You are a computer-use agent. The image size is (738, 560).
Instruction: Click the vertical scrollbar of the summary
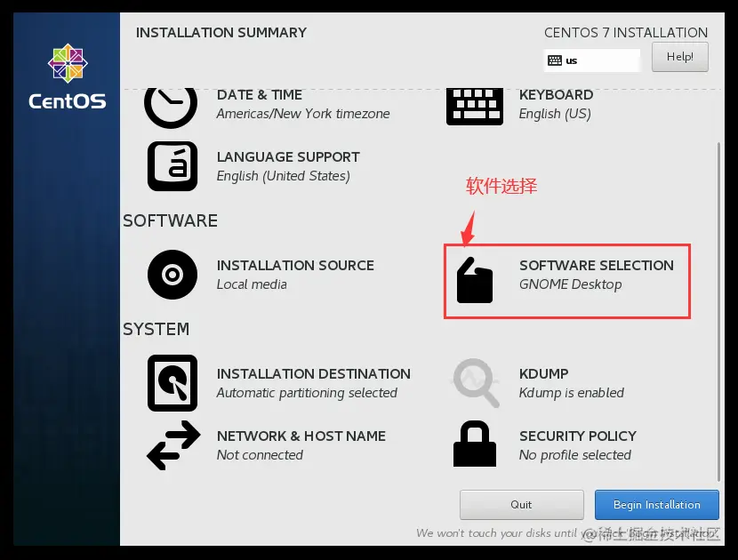point(718,311)
